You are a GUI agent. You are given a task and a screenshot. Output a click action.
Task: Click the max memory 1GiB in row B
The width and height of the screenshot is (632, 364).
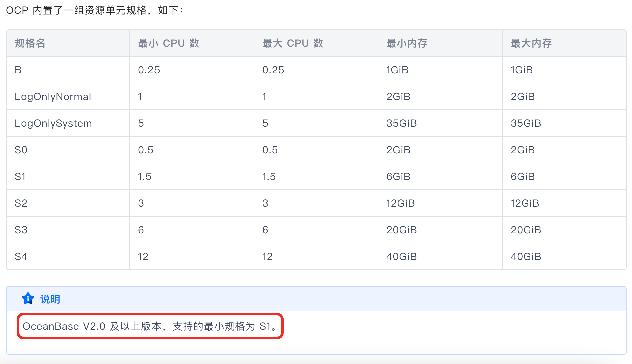coord(522,70)
